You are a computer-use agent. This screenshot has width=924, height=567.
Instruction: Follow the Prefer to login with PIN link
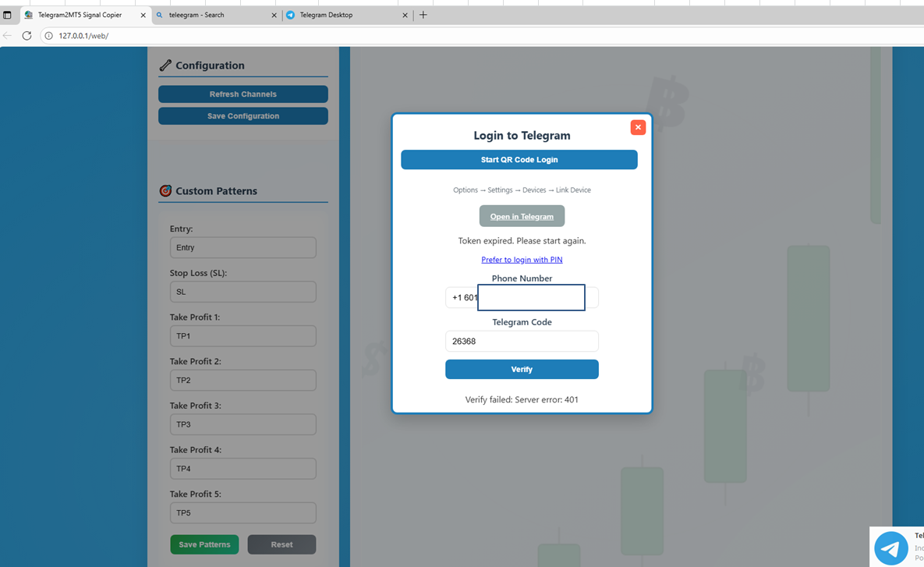[522, 260]
